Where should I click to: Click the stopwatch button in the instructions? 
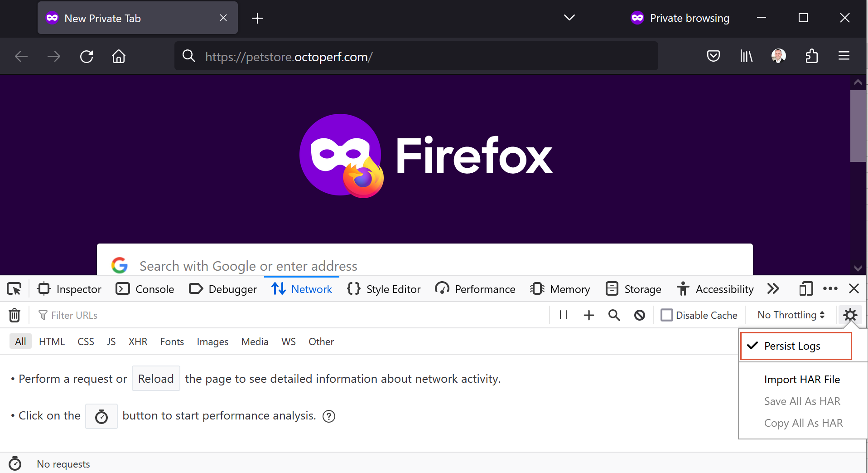[101, 416]
